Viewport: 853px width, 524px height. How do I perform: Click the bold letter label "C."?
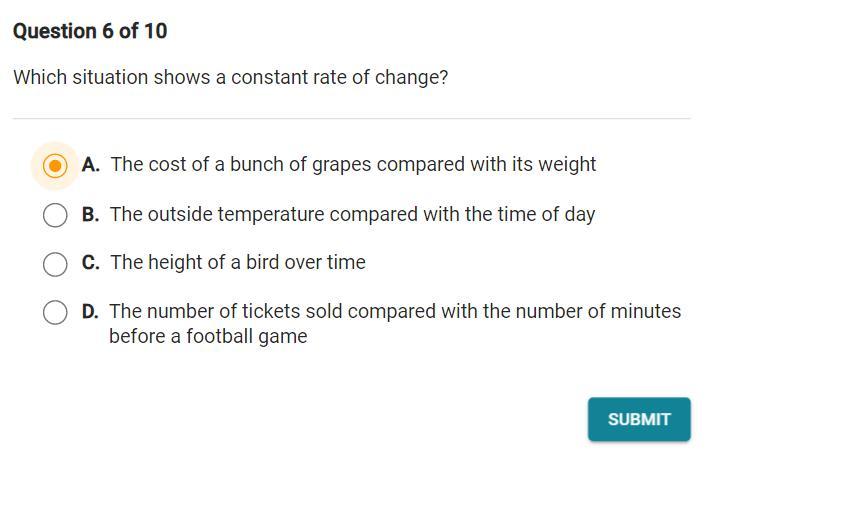coord(91,262)
